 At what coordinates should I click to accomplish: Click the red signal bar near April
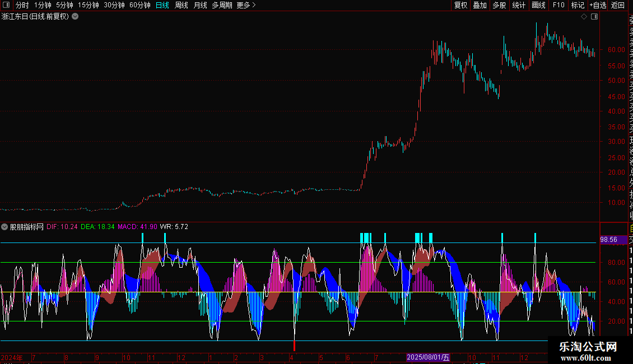click(x=294, y=346)
